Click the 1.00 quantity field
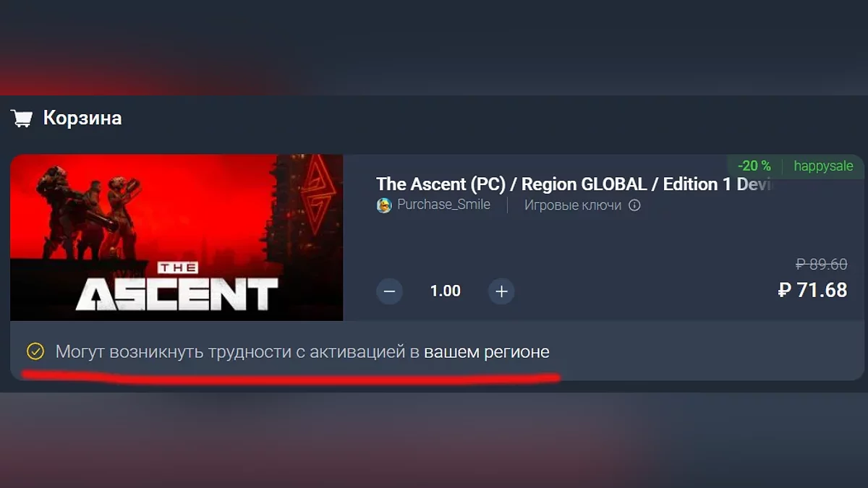This screenshot has height=488, width=868. 445,291
